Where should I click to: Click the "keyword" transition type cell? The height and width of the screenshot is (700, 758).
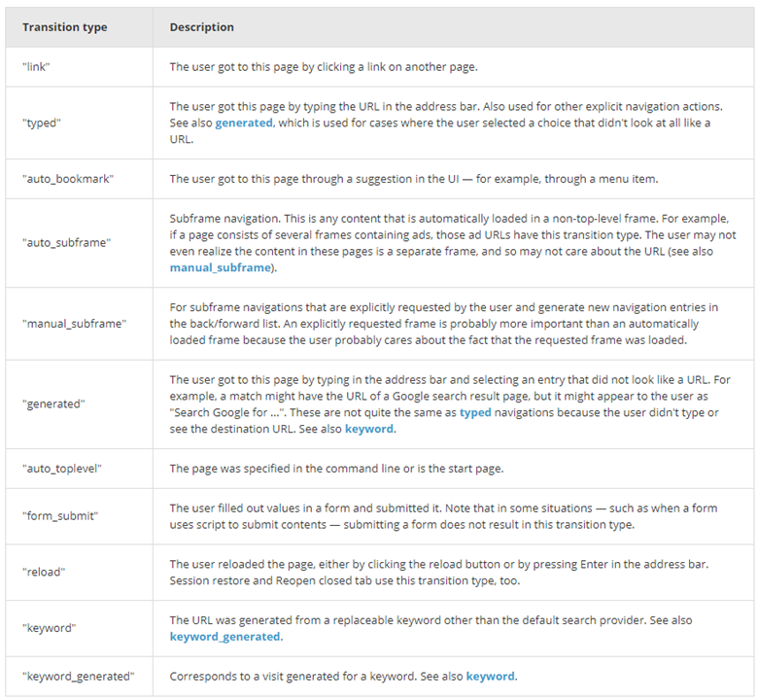80,628
